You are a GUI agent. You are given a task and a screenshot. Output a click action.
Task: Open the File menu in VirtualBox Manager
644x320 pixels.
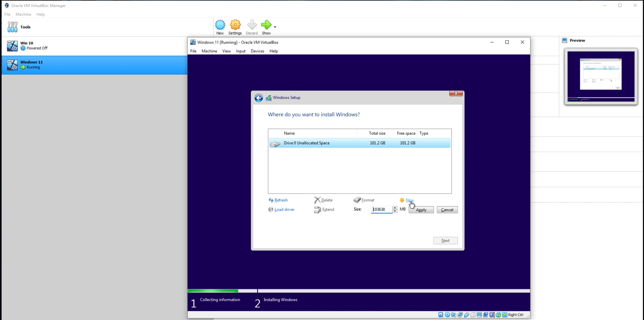[7, 14]
